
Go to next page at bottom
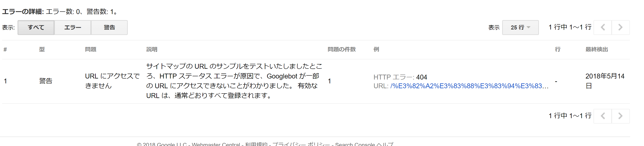[621, 116]
